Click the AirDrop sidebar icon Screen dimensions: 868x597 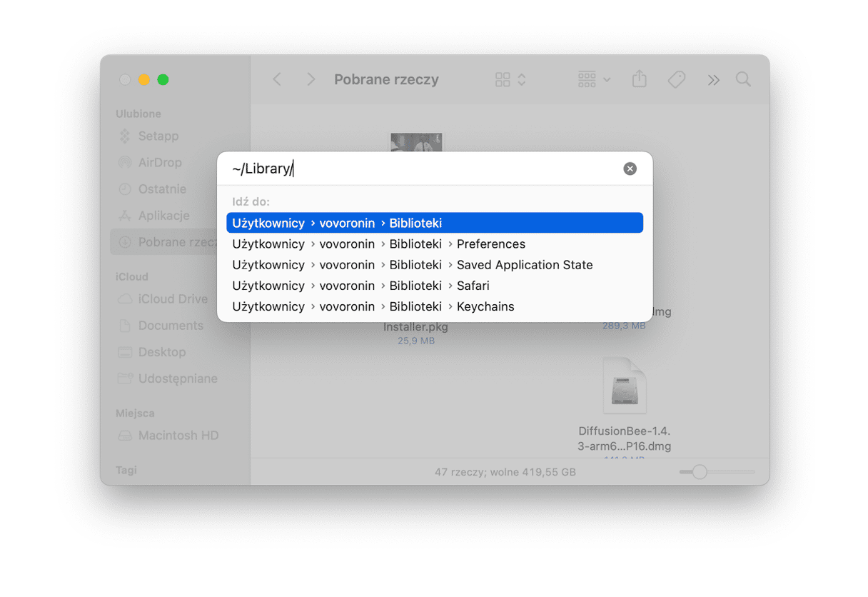coord(125,162)
